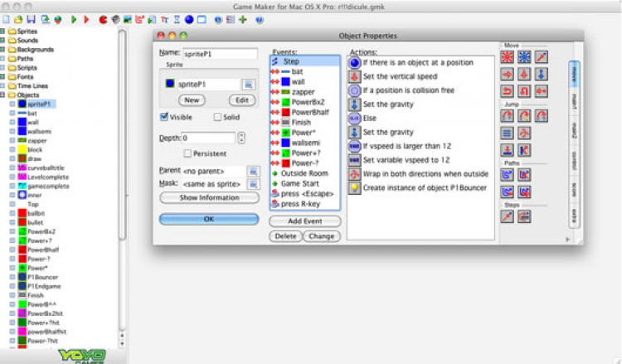The height and width of the screenshot is (364, 622).
Task: Create a sound using the speaker icon
Action: [115, 19]
